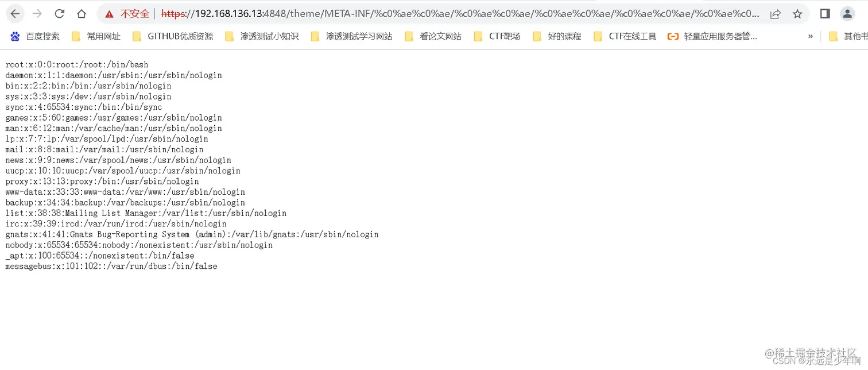Click the daemon:x:1:1 line

tap(114, 75)
